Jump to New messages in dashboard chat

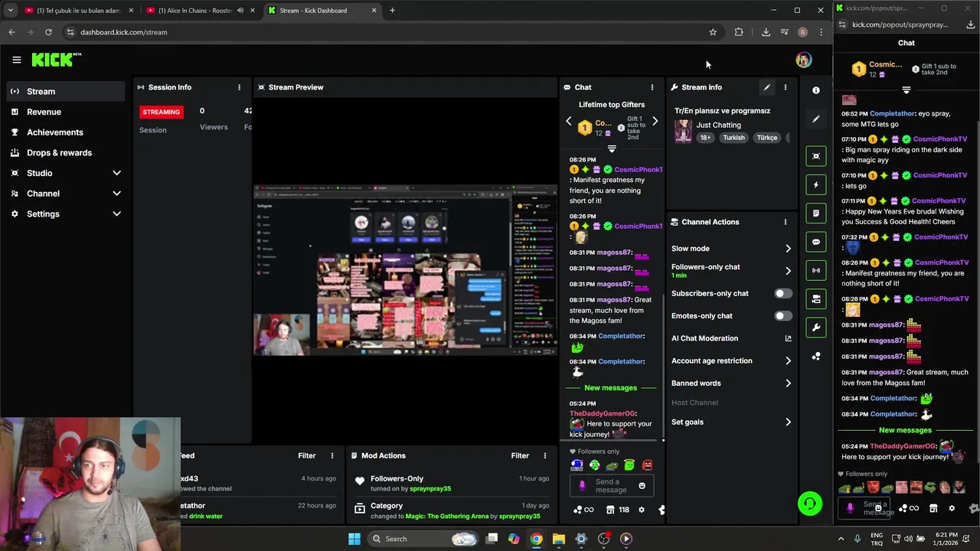pyautogui.click(x=610, y=388)
